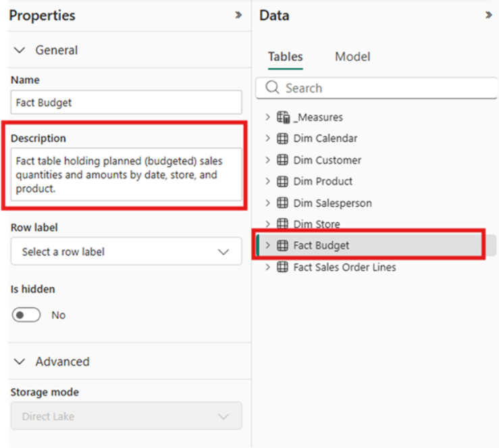Click the Fact Sales Order Lines table icon
This screenshot has width=499, height=448.
click(282, 267)
